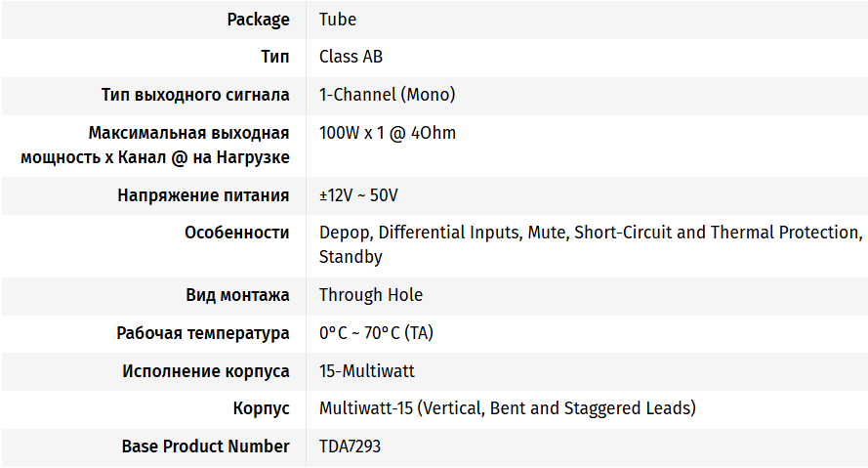Click the "Исполнение корпуса" label
Image resolution: width=868 pixels, height=468 pixels.
pos(206,371)
